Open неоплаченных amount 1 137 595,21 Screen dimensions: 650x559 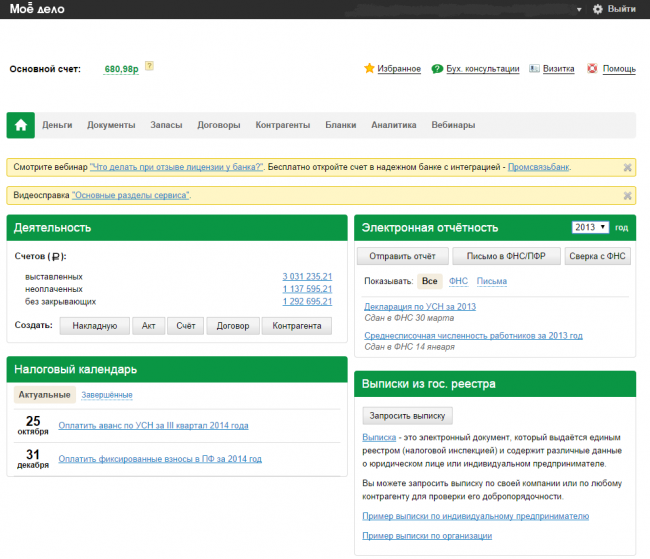tap(307, 289)
